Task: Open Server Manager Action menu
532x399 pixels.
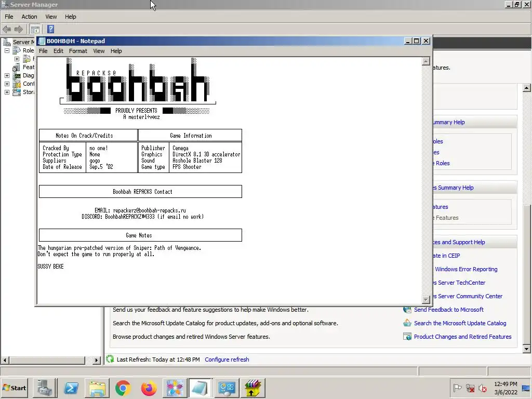Action: pyautogui.click(x=29, y=17)
